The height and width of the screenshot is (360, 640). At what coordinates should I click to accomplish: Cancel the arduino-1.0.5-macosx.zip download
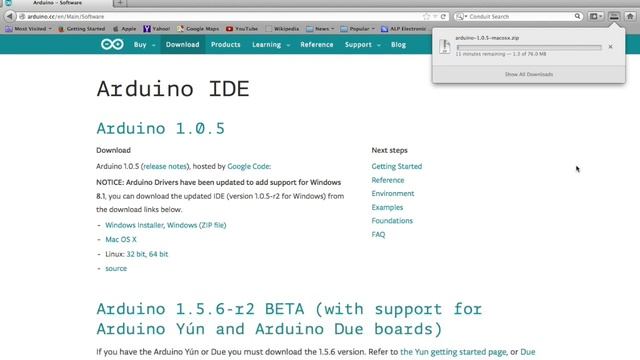click(x=610, y=47)
